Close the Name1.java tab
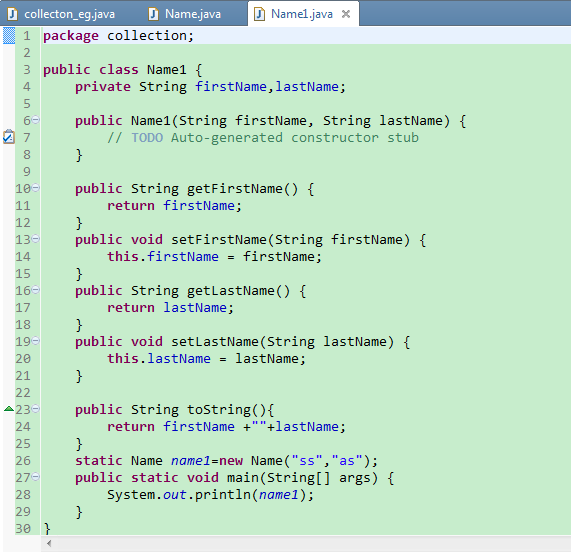Image resolution: width=571 pixels, height=553 pixels. (346, 14)
